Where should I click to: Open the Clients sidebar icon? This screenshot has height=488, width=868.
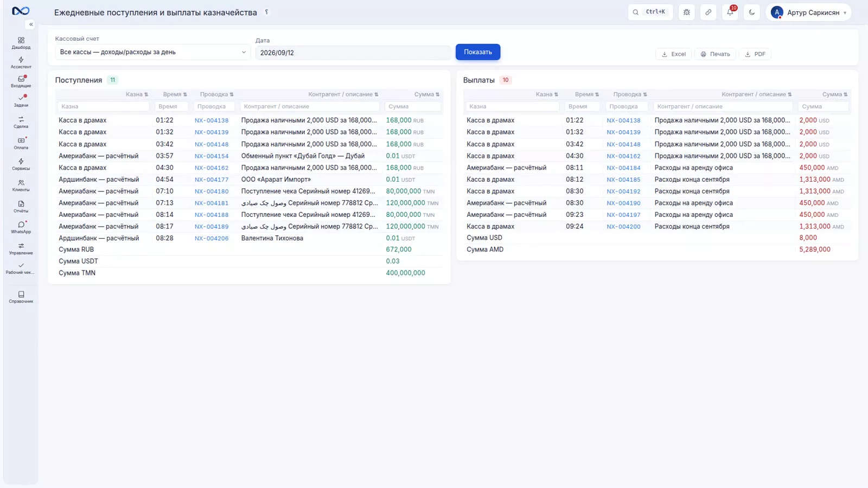point(21,185)
